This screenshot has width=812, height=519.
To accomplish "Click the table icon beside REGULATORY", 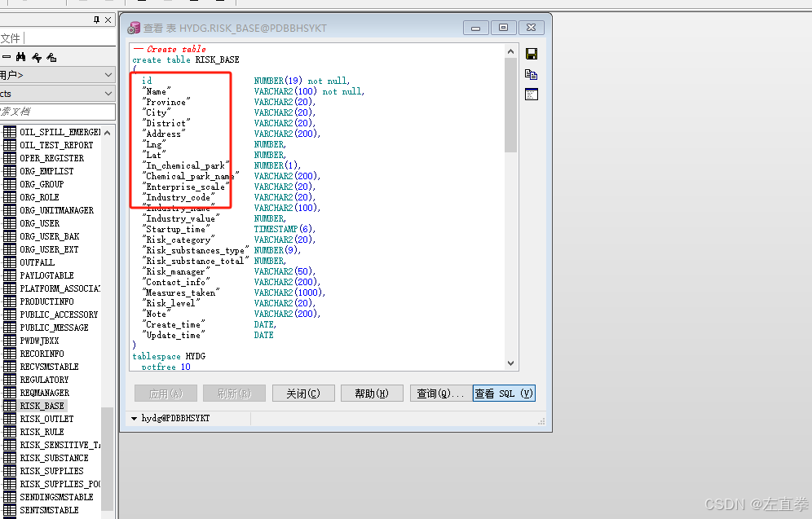I will pyautogui.click(x=10, y=380).
